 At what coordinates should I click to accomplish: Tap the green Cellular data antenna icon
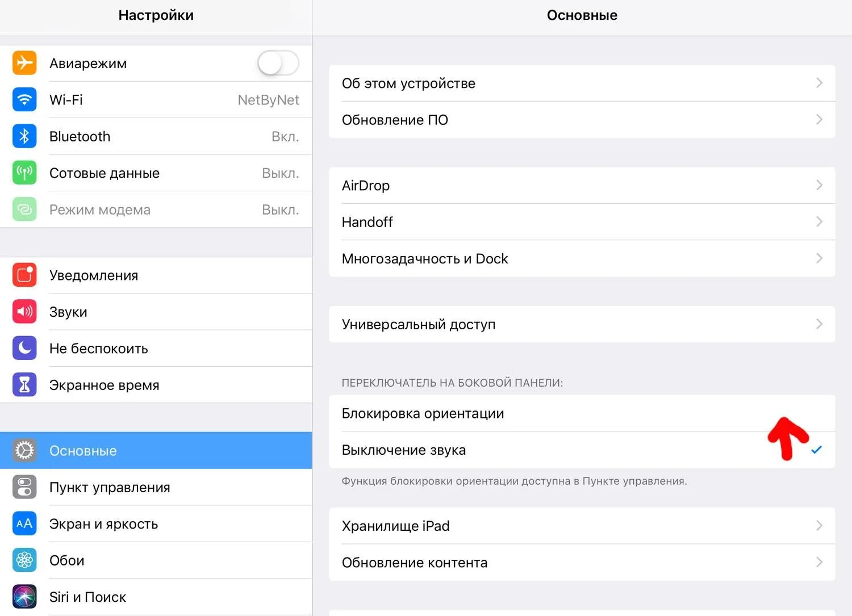[x=24, y=173]
